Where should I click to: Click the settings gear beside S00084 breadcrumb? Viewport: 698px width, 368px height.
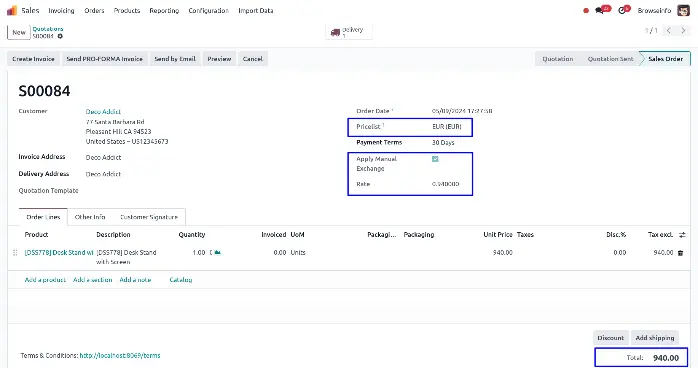[x=60, y=36]
